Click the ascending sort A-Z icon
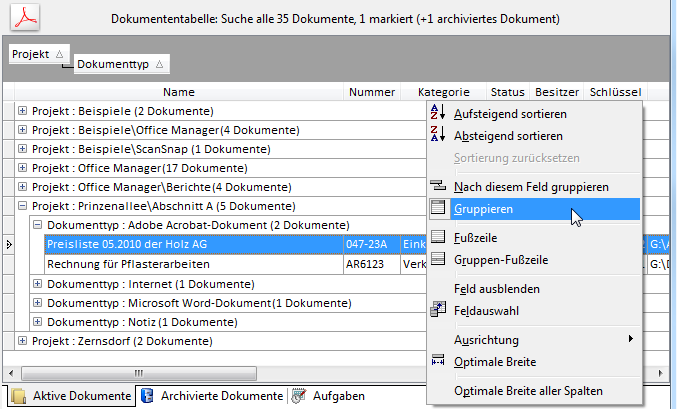Screen dimensions: 677x409 (437, 112)
